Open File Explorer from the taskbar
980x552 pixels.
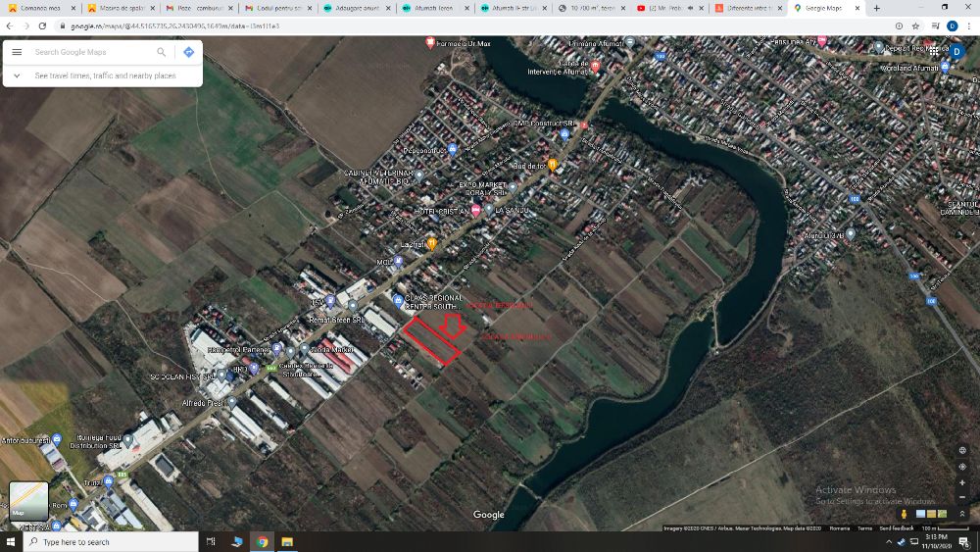287,542
